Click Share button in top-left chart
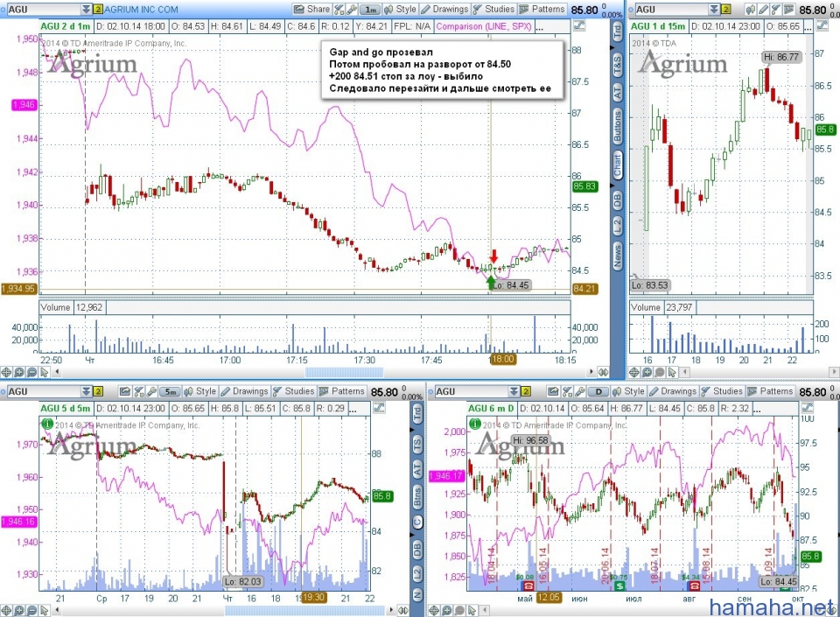Screen dimensions: 840x617 [x=312, y=9]
